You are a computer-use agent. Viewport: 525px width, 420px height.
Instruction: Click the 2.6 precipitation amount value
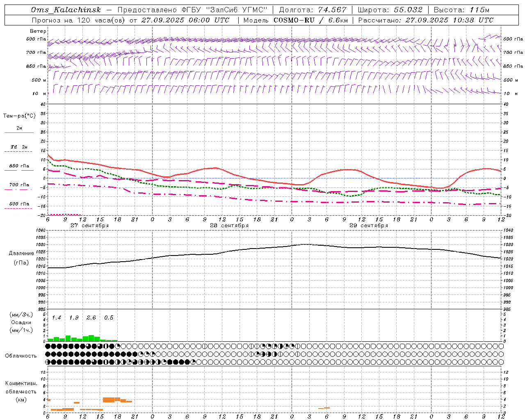pos(91,318)
